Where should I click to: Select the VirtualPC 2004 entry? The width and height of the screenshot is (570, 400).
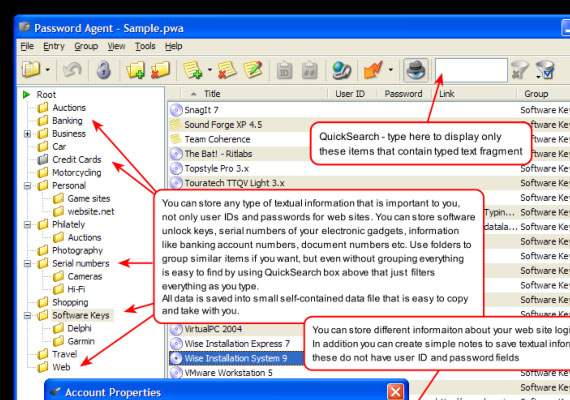click(213, 329)
